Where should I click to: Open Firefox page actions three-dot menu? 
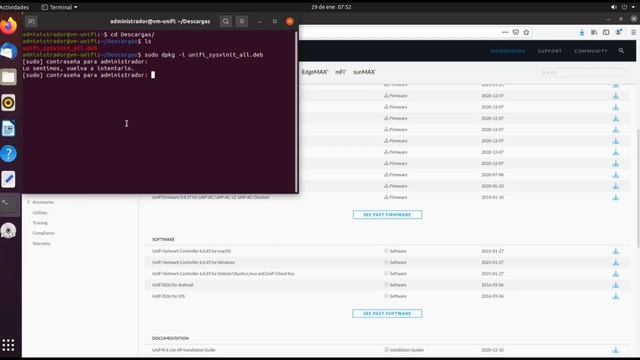(505, 32)
